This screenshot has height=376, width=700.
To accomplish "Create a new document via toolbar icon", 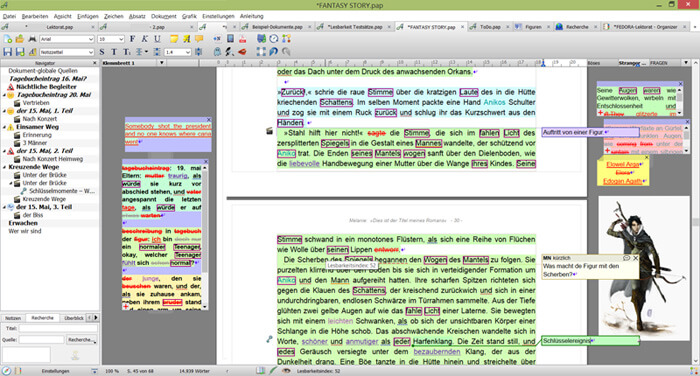I will click(x=8, y=39).
